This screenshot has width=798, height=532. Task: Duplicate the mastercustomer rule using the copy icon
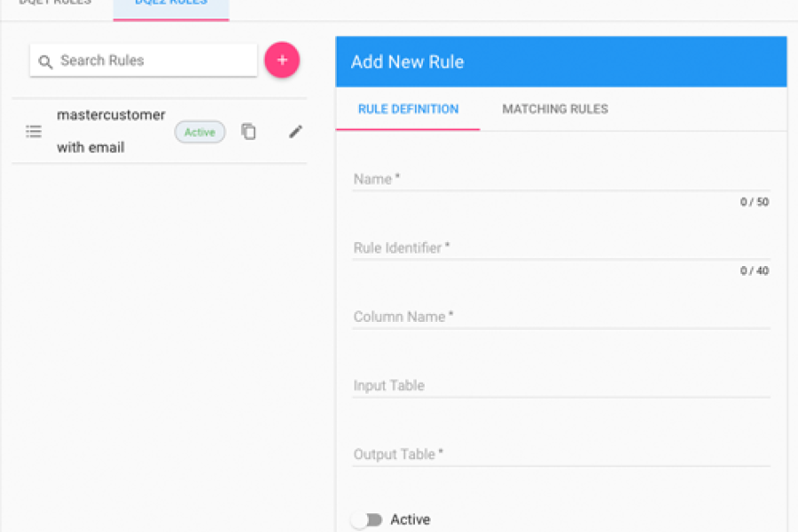click(248, 130)
